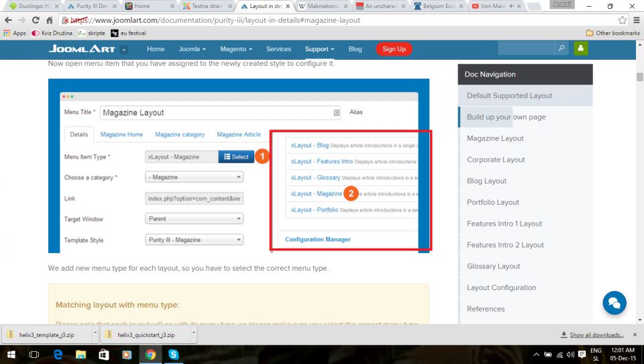The height and width of the screenshot is (364, 644).
Task: Open the live chat bubble icon
Action: click(x=614, y=303)
